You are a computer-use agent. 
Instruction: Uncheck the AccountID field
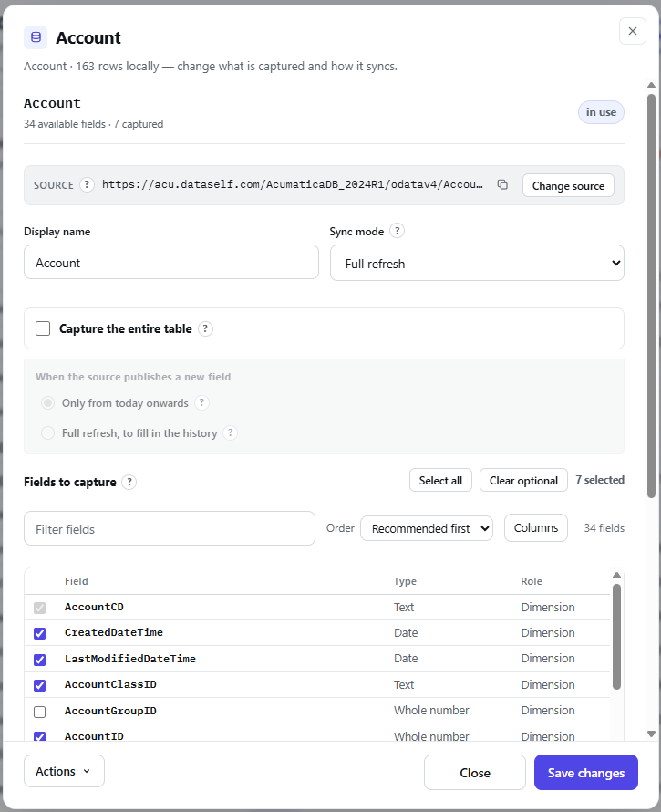40,736
